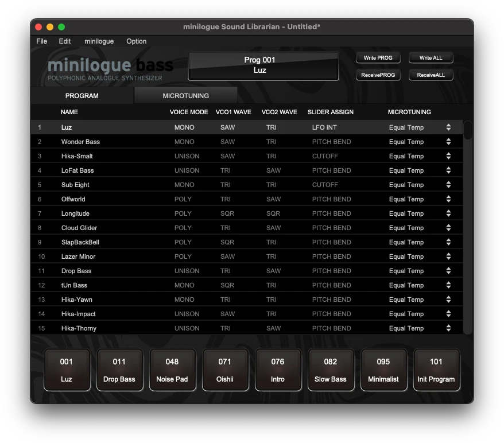
Task: Select favorite slot 082 Slow Bass
Action: (x=331, y=370)
